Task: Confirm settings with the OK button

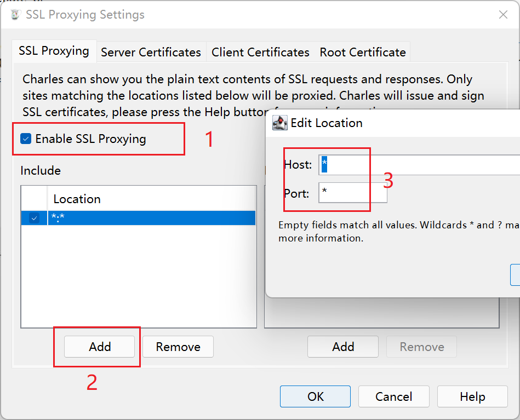Action: 315,396
